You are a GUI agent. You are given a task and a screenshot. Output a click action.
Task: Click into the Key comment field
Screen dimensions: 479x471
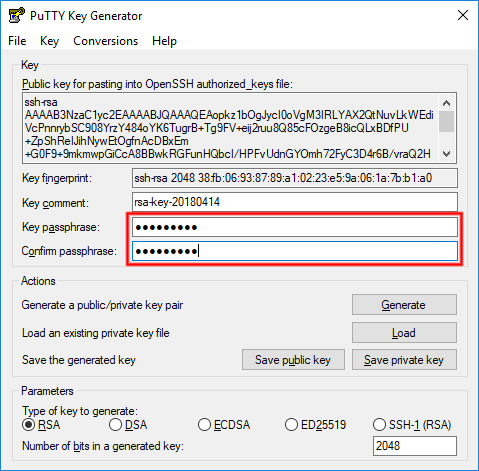pyautogui.click(x=295, y=202)
